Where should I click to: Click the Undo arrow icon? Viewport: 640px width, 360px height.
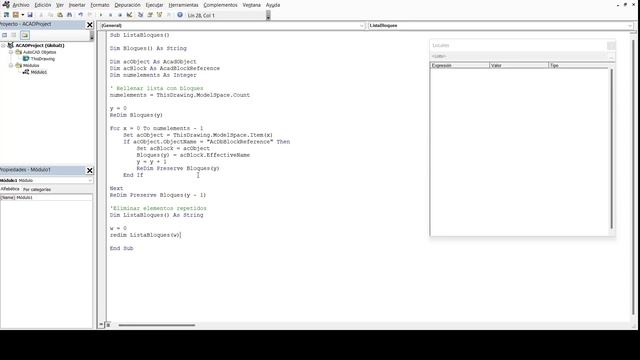[x=80, y=15]
